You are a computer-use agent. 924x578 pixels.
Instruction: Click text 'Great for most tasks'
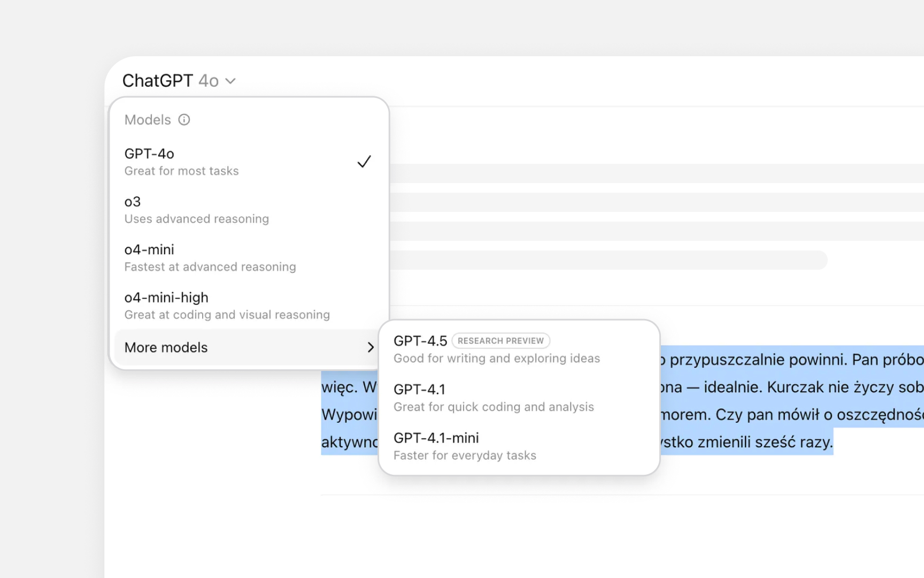click(182, 171)
